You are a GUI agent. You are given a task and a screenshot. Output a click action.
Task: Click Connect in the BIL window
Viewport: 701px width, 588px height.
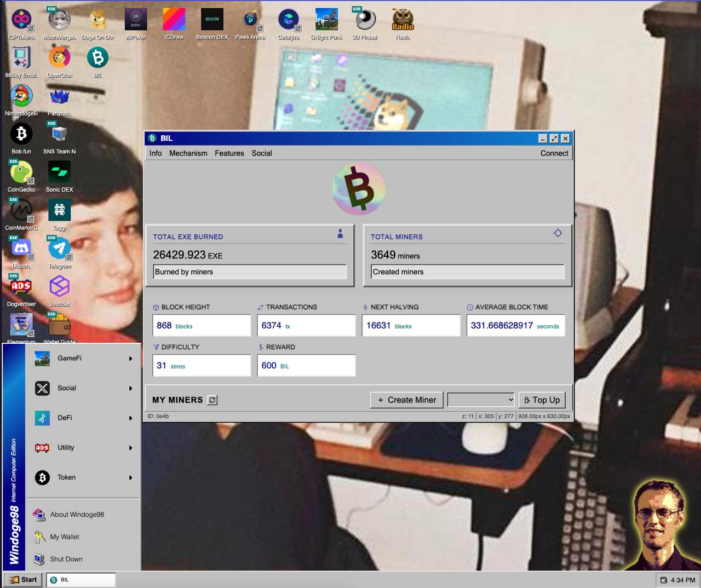point(554,153)
